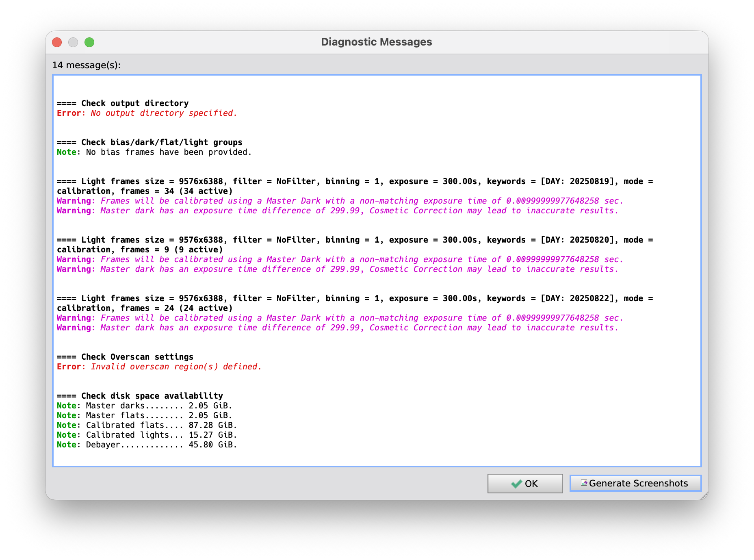754x560 pixels.
Task: Select the "Check bias/dark/flat/light groups" heading
Action: tap(149, 142)
